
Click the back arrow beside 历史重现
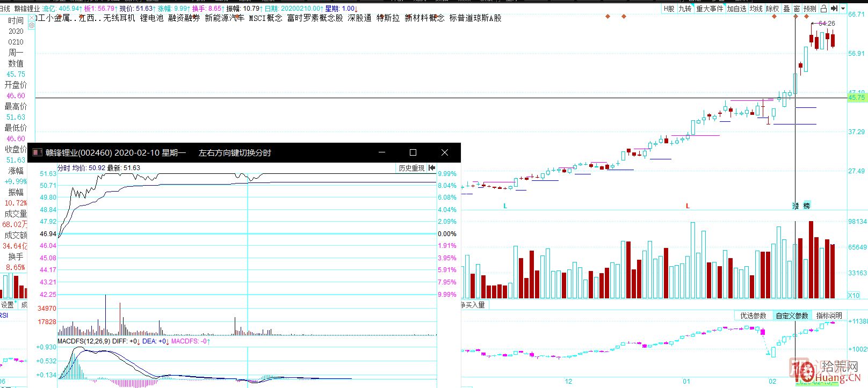(432, 168)
